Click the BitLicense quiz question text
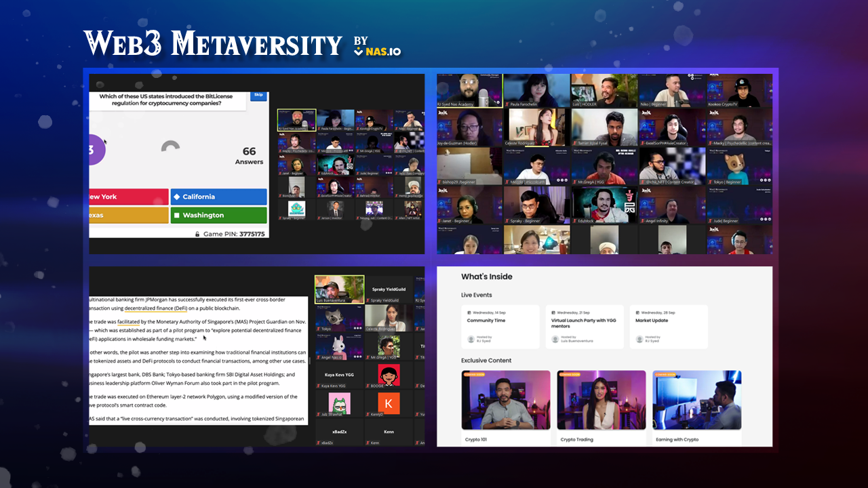This screenshot has height=488, width=868. [x=166, y=100]
